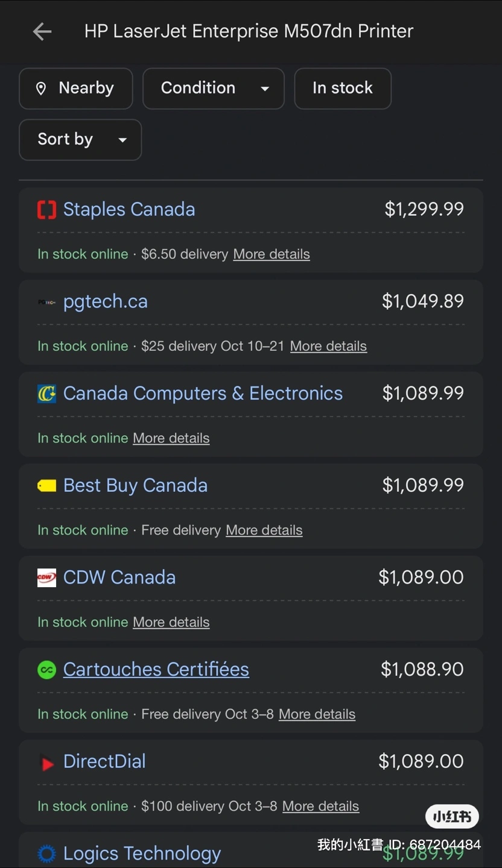Show More details for DirectDial delivery

(x=320, y=807)
